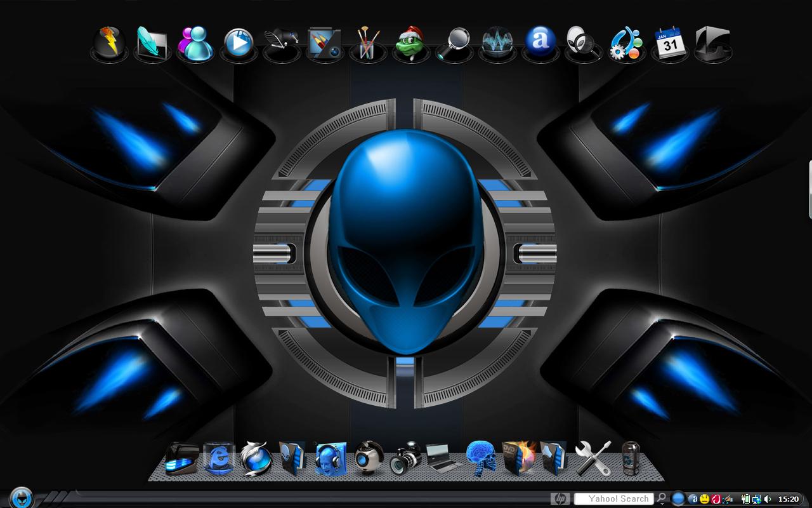This screenshot has width=812, height=508.
Task: Open the network globe tray icon
Action: tap(757, 499)
